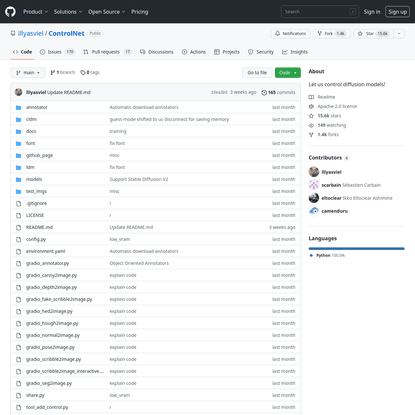Open the star lists dropdown arrow
The image size is (415, 415).
click(x=399, y=34)
